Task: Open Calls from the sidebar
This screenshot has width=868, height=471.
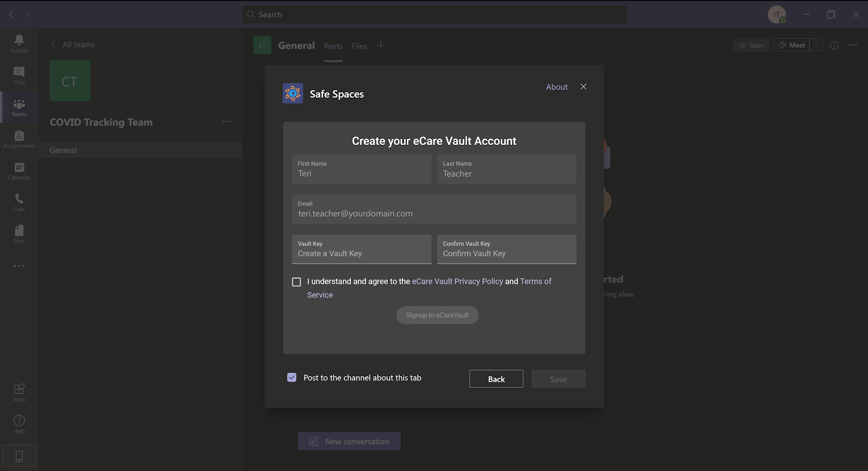Action: click(x=19, y=202)
